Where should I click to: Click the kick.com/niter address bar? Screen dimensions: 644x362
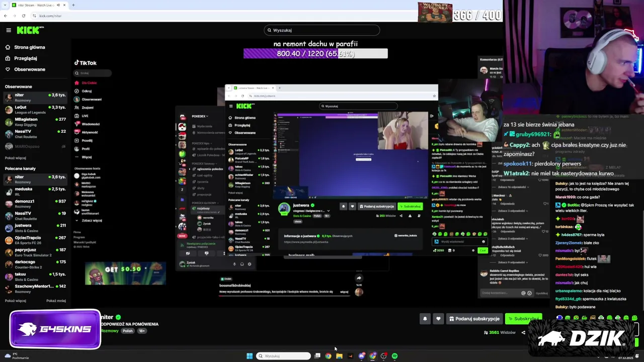click(x=50, y=16)
